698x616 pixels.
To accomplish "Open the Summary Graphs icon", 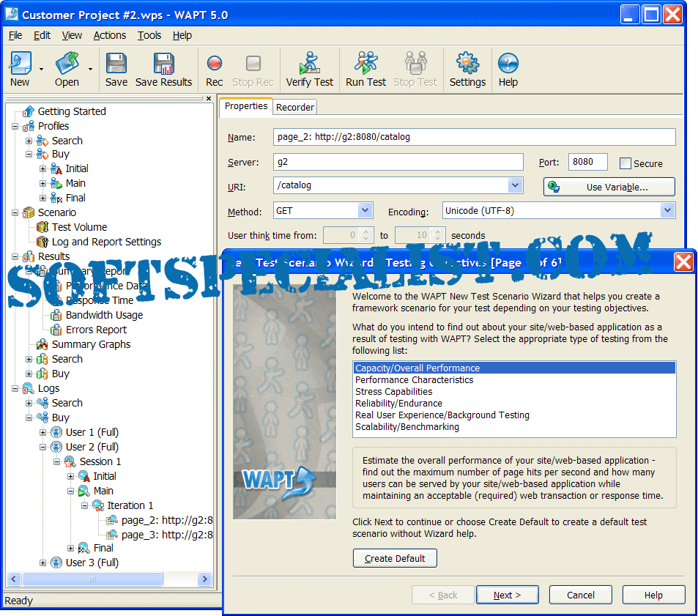I will [42, 344].
